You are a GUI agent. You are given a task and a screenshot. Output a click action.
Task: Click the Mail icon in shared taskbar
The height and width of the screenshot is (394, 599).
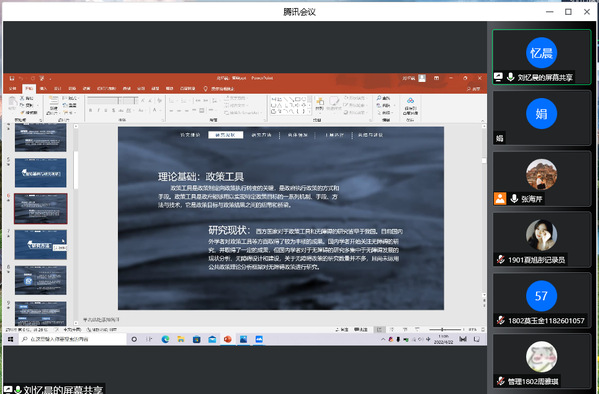pos(212,339)
